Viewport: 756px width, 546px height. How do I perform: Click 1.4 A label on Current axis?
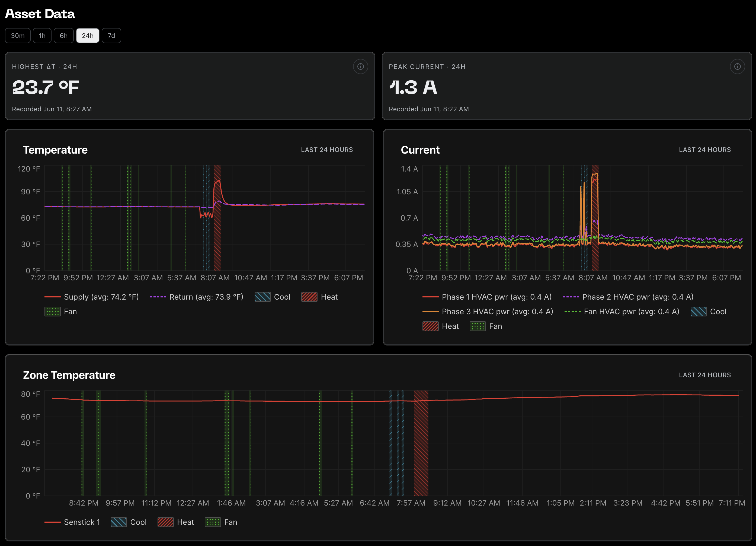409,169
